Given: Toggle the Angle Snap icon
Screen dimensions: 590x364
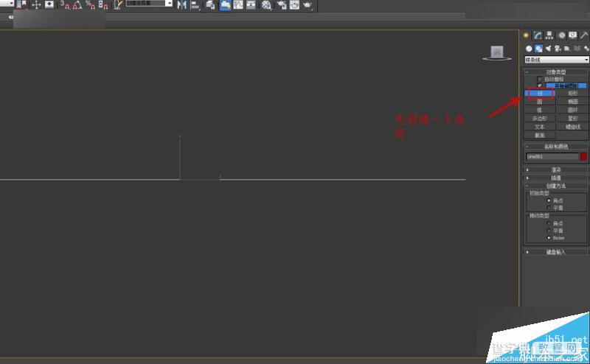Looking at the screenshot, I should coord(77,5).
